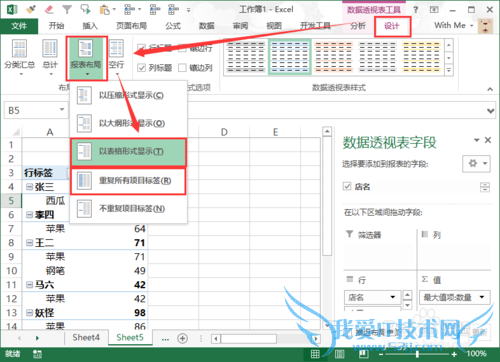Image resolution: width=500 pixels, height=362 pixels.
Task: Switch to the 分析 (Analyze) tab
Action: pyautogui.click(x=358, y=26)
